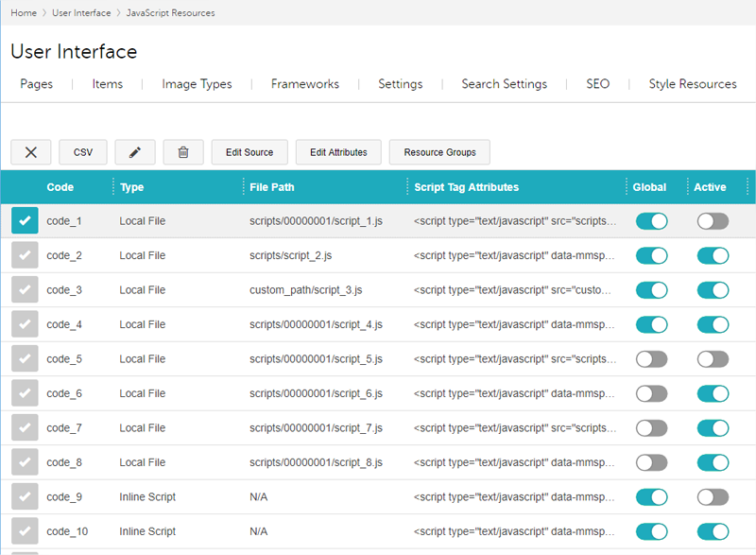Sort by the Active column header

tap(710, 187)
